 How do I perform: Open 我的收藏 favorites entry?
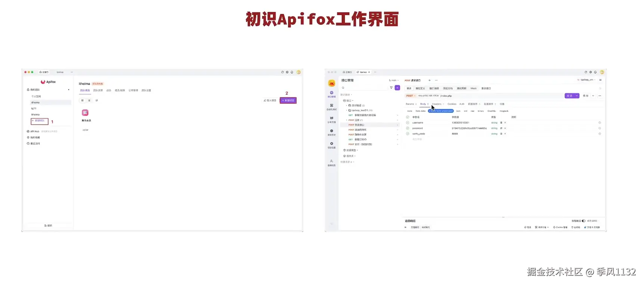point(33,137)
